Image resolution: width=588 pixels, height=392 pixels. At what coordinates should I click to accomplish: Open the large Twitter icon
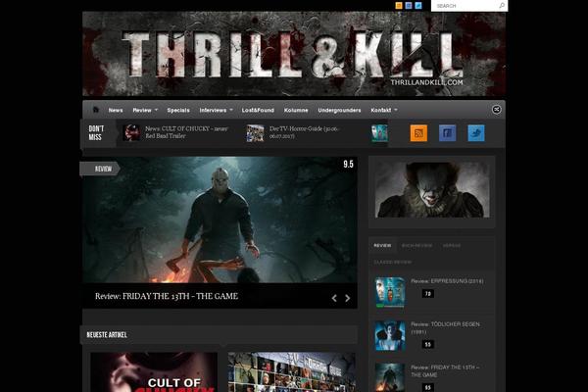(476, 133)
